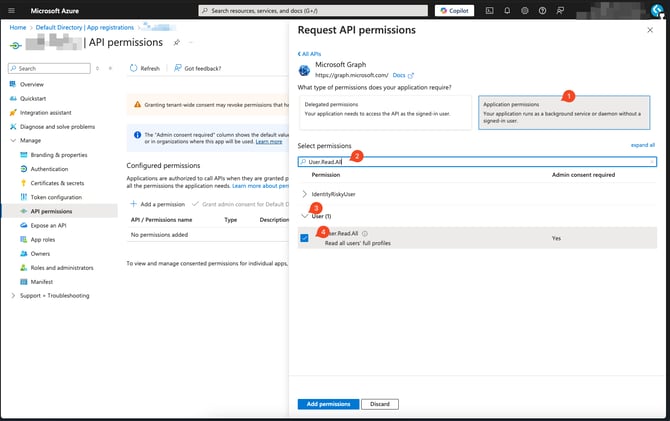Viewport: 670px width, 421px height.
Task: Click the permissions search field
Action: click(x=480, y=160)
